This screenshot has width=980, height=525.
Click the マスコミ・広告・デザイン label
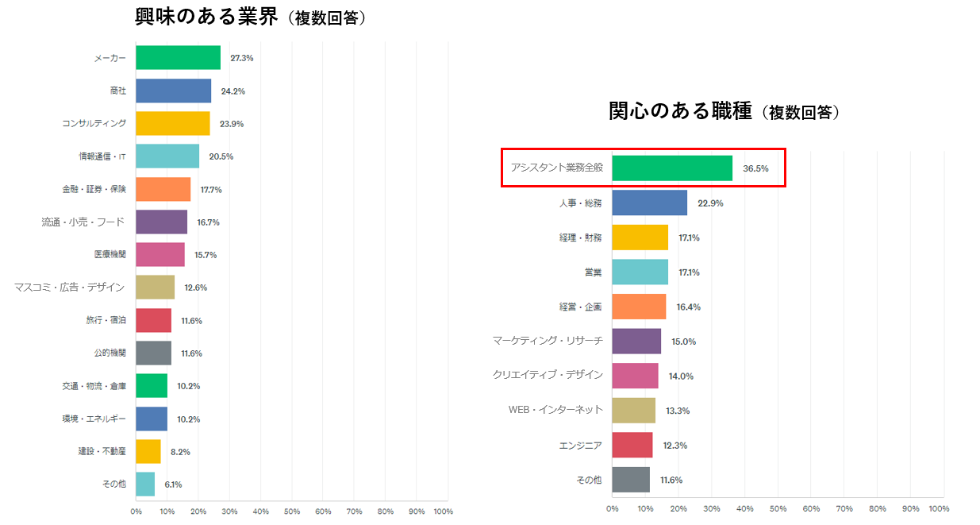70,287
